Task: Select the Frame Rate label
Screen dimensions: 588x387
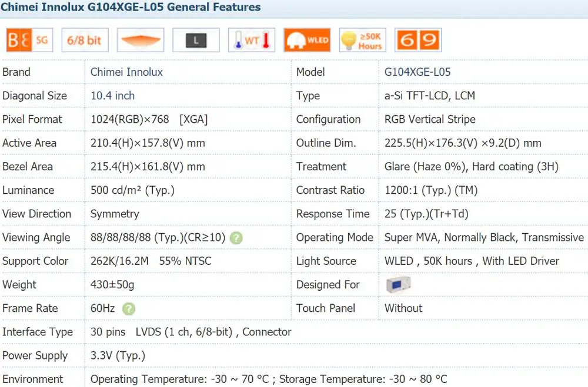Action: [x=30, y=308]
